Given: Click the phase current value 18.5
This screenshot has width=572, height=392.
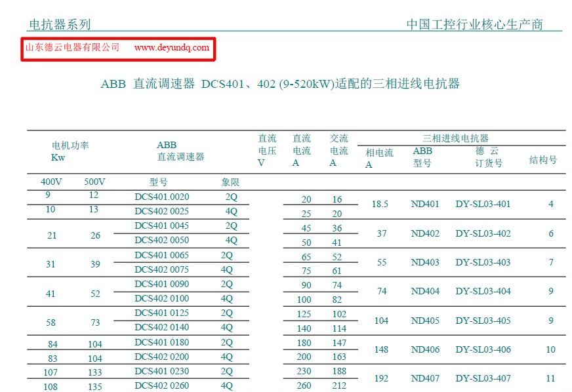Looking at the screenshot, I should click(380, 205).
